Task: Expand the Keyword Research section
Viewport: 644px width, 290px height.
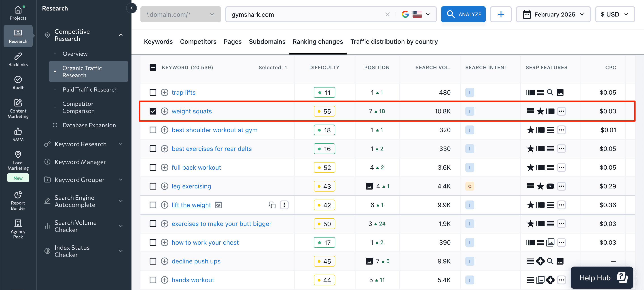Action: 121,144
